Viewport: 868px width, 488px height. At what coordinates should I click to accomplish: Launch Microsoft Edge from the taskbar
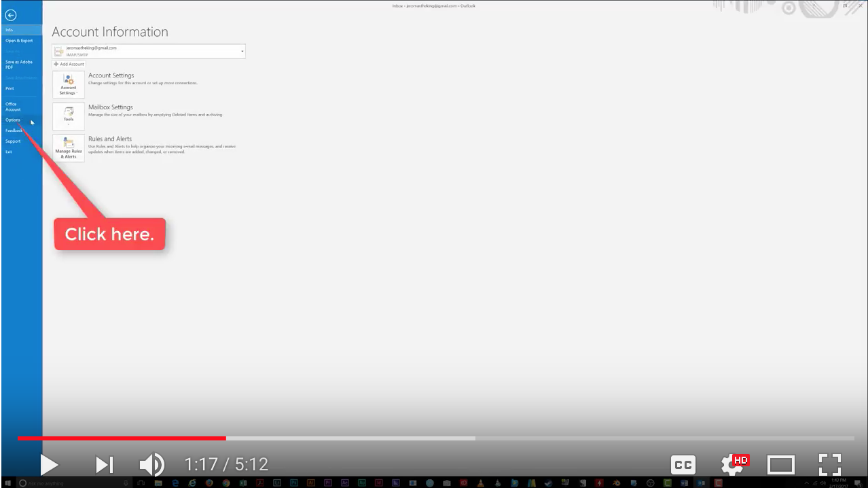click(x=175, y=483)
